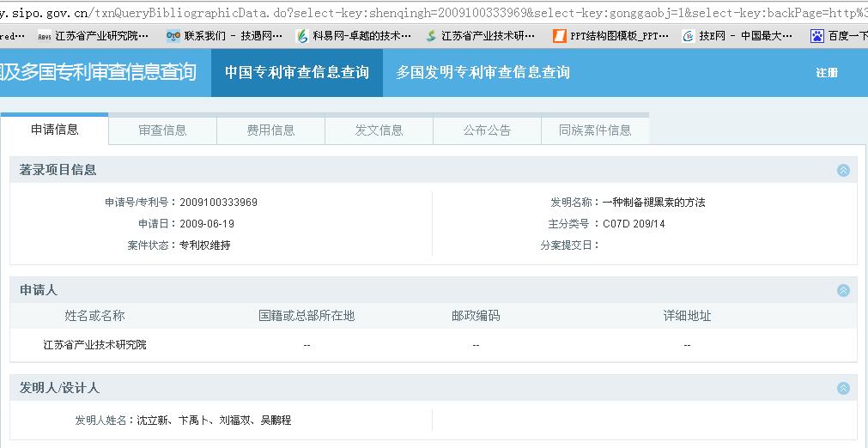View the 公布公告 tab

487,130
